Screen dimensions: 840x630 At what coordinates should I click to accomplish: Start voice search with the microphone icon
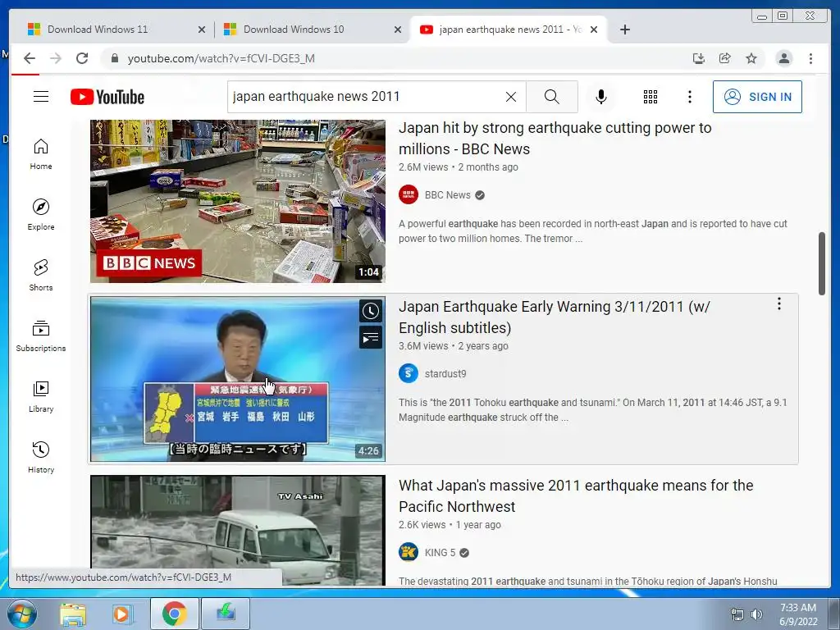click(601, 97)
